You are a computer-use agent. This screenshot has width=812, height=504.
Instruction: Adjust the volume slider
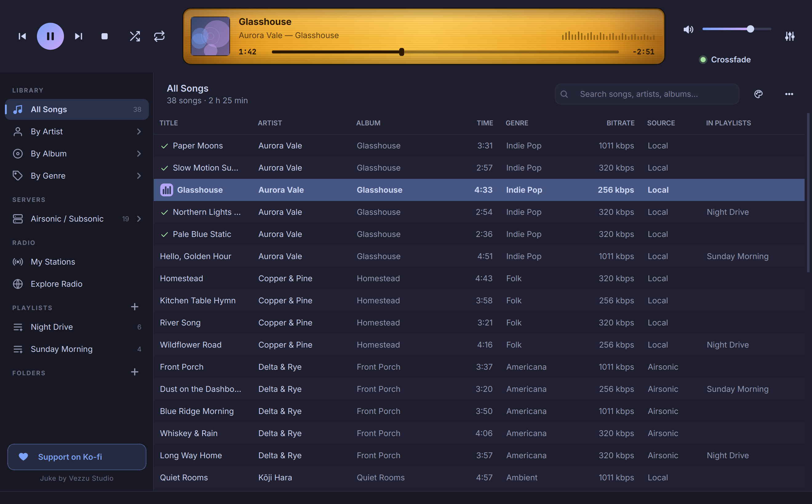click(737, 29)
